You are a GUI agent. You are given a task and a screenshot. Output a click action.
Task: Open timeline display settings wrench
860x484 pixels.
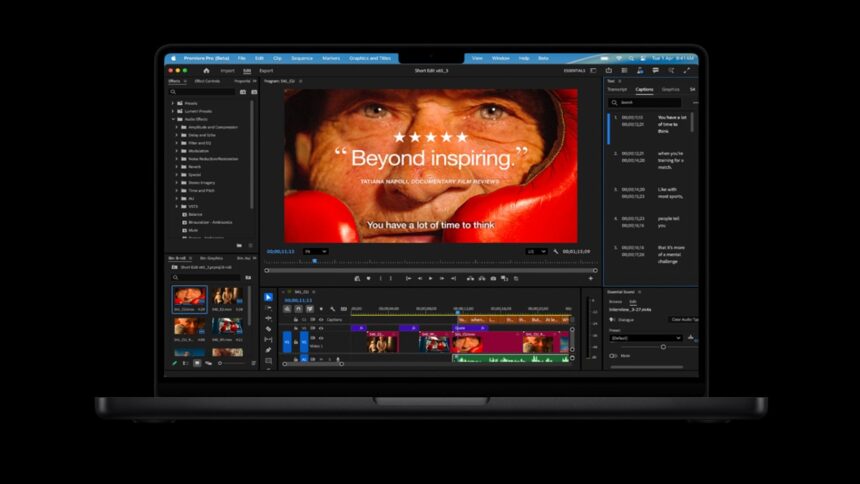pos(332,309)
